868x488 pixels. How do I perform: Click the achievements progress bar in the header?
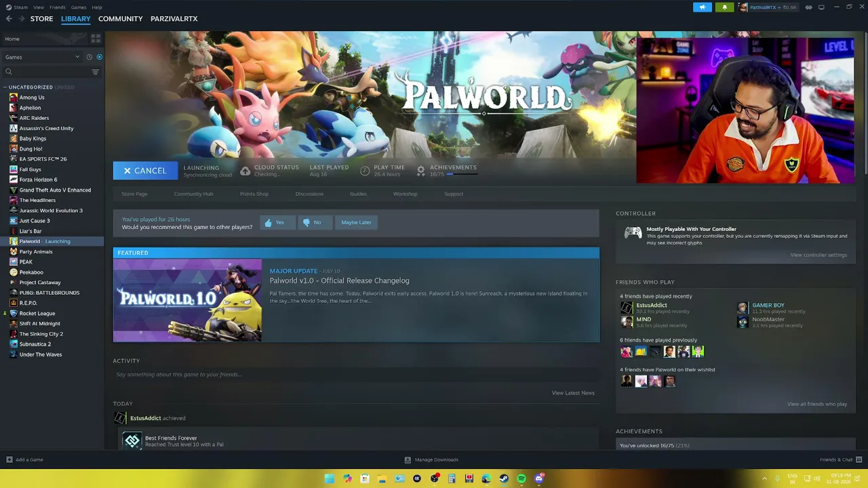pyautogui.click(x=462, y=174)
